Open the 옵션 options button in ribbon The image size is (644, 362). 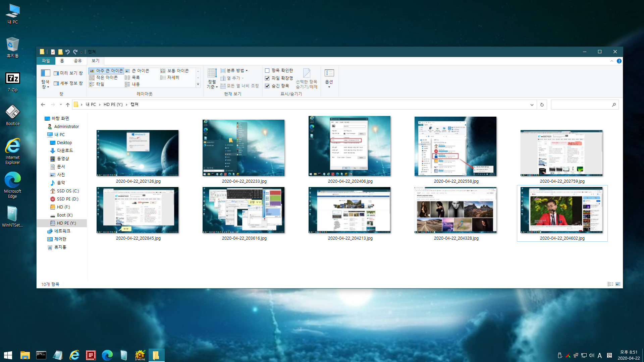pyautogui.click(x=329, y=78)
